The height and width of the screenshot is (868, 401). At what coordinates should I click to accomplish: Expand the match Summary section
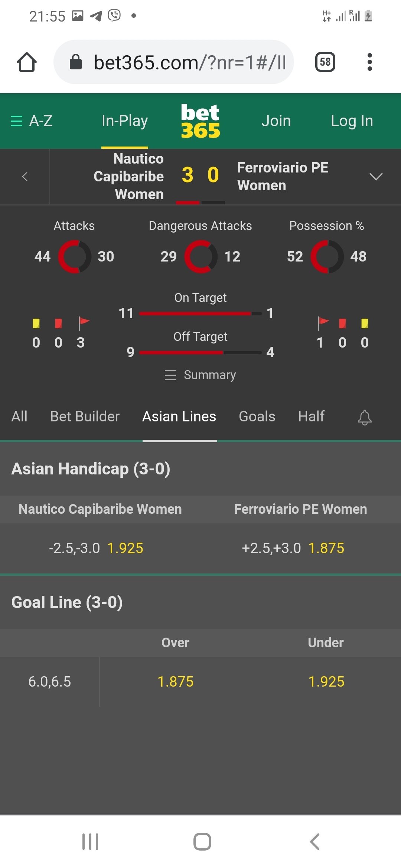(x=200, y=375)
